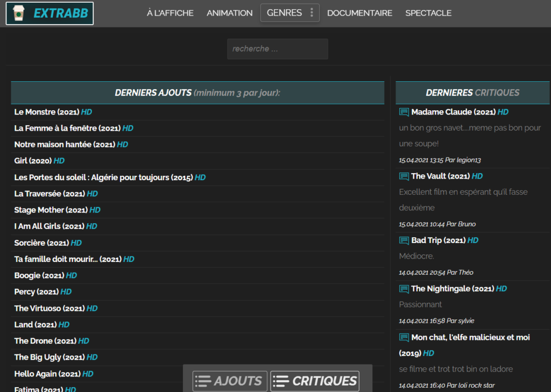This screenshot has width=551, height=392.
Task: Open La Femme à la fenêtre (2021)
Action: pyautogui.click(x=74, y=128)
